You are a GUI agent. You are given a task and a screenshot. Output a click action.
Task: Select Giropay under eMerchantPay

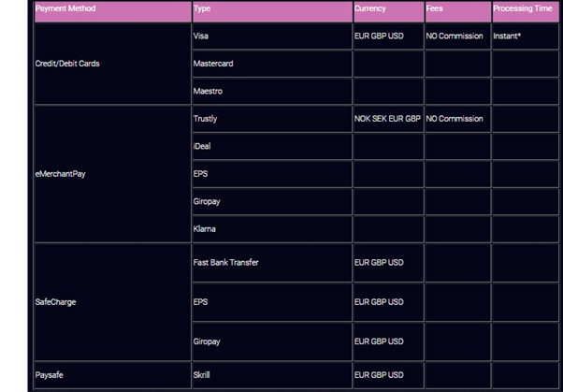[272, 201]
